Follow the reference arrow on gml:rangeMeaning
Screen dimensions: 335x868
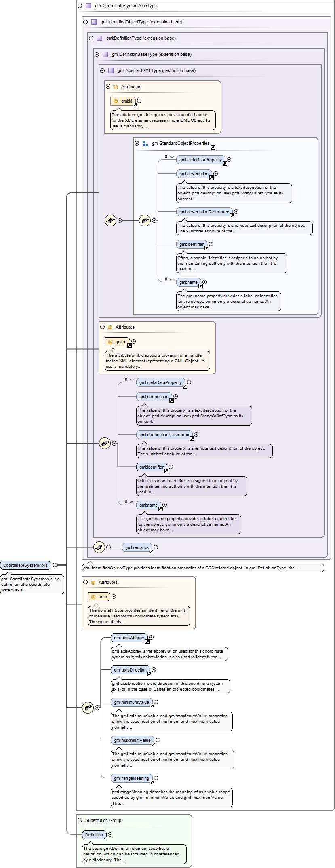pyautogui.click(x=152, y=782)
